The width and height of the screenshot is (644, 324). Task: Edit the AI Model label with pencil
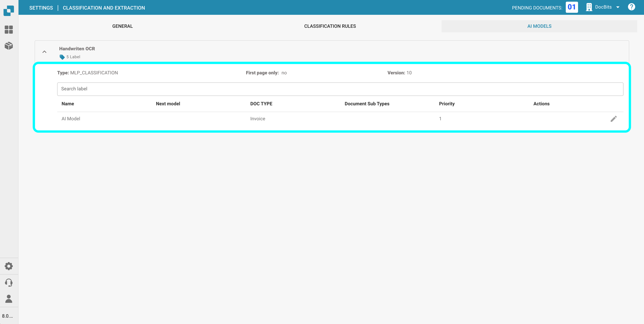614,119
